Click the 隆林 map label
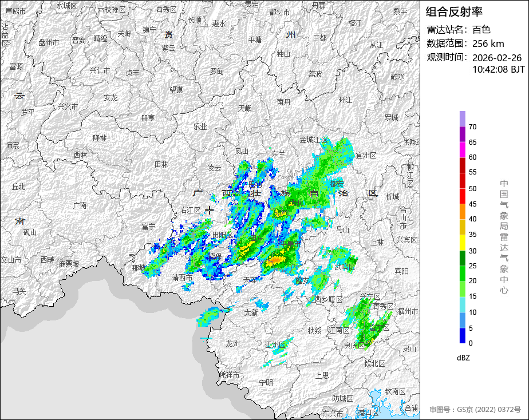 coord(100,138)
